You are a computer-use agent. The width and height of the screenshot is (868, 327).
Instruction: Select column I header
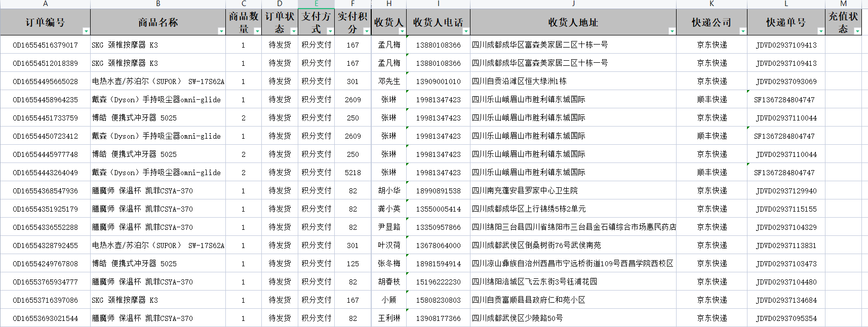(438, 4)
